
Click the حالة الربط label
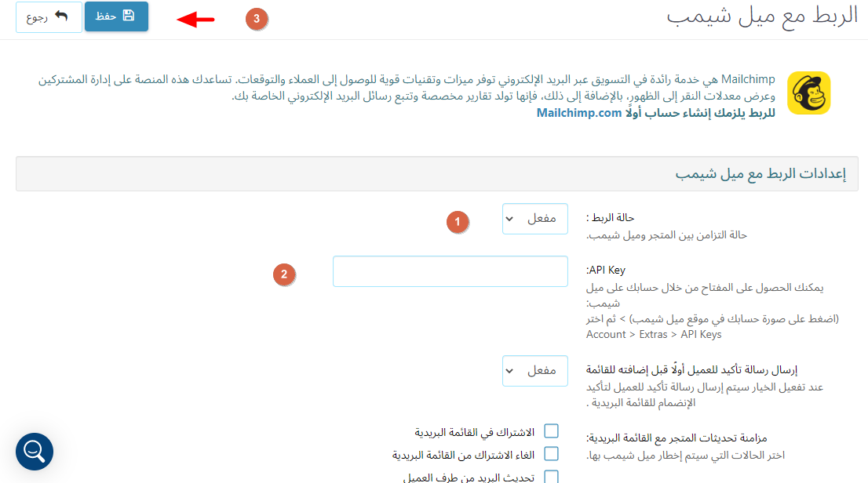[610, 217]
